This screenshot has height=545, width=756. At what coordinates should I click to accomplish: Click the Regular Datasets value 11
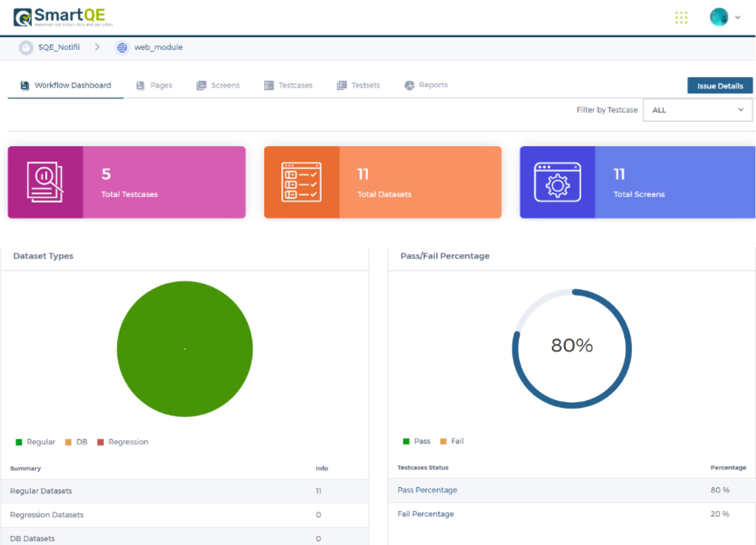pyautogui.click(x=318, y=491)
